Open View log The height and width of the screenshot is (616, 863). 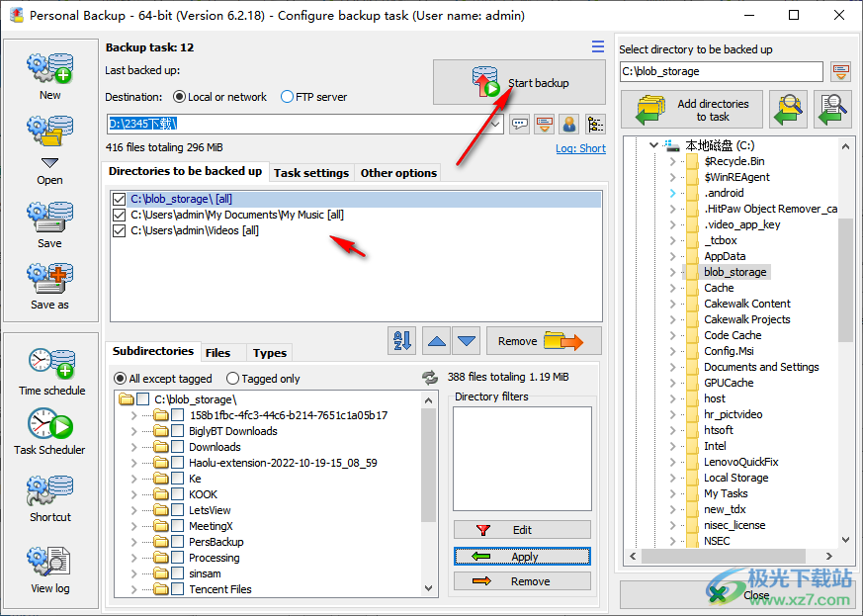[50, 571]
